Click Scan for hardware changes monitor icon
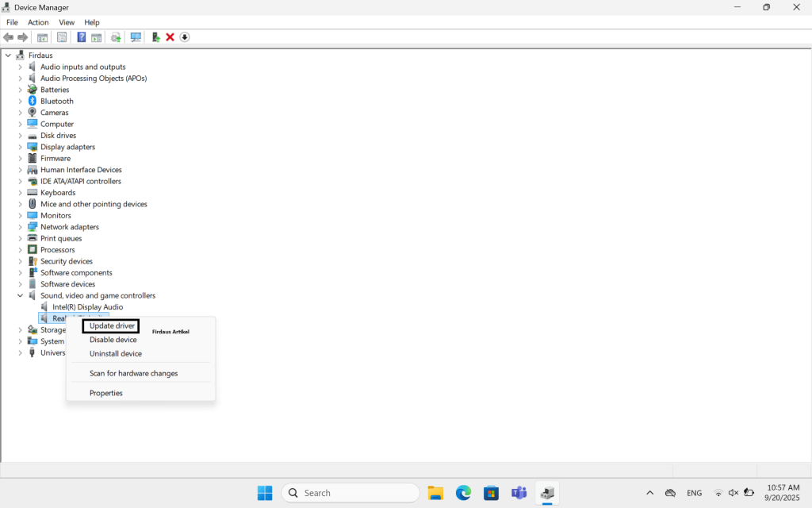 (136, 37)
